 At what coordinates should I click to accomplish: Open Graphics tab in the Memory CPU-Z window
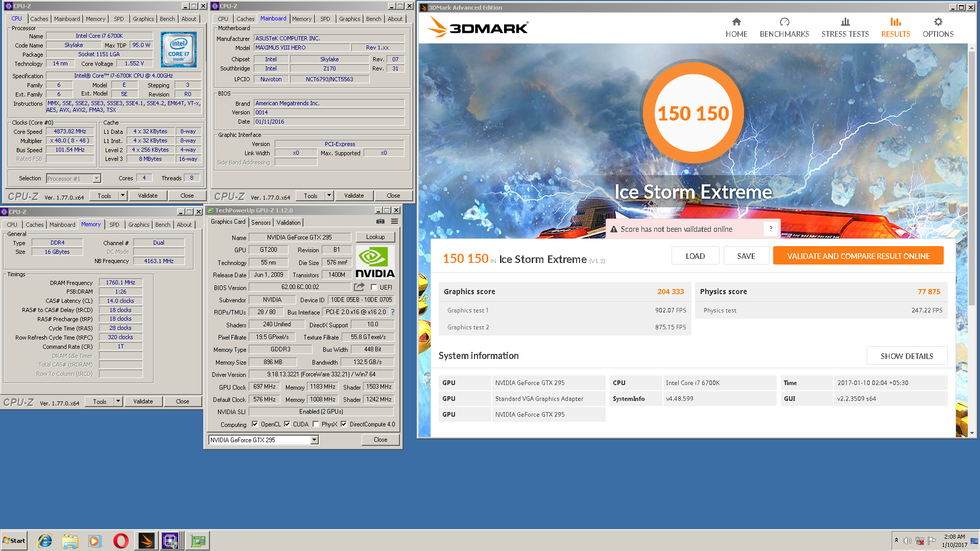coord(138,225)
